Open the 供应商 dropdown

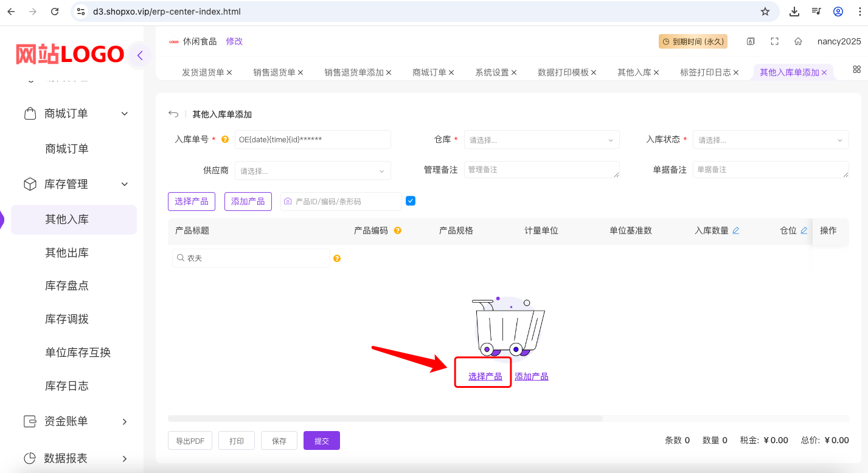pyautogui.click(x=313, y=171)
